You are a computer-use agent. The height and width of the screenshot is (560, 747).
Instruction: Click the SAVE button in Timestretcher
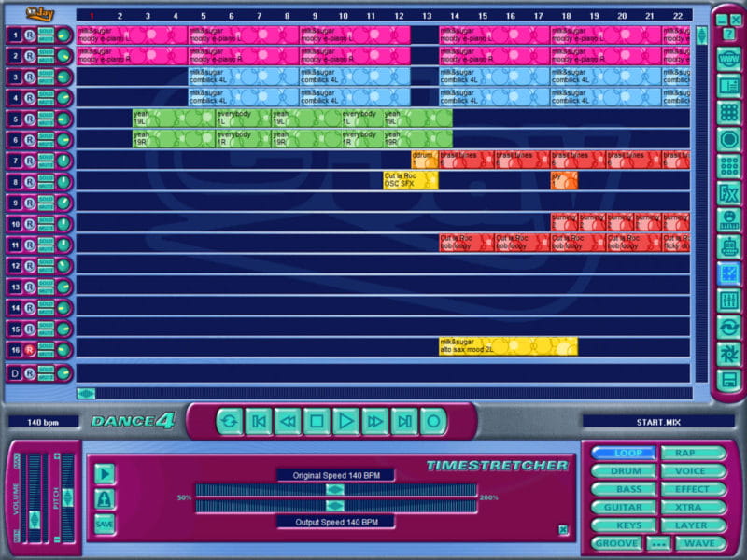[x=105, y=525]
